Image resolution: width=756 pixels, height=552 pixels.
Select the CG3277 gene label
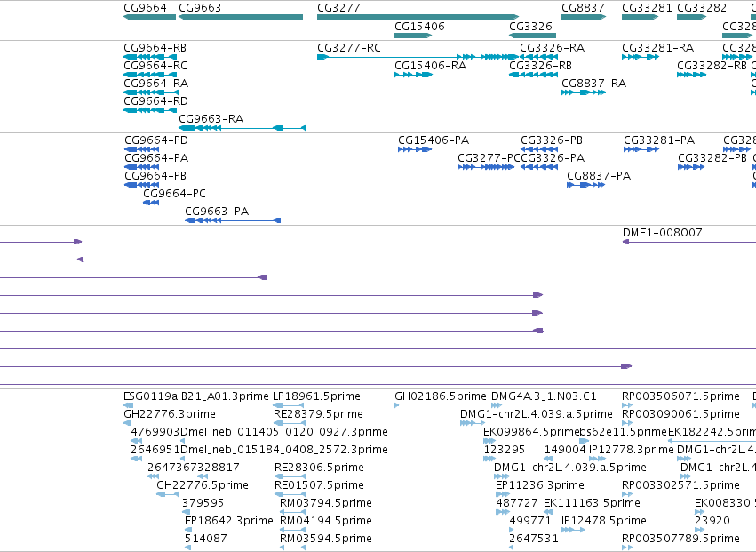[x=338, y=8]
